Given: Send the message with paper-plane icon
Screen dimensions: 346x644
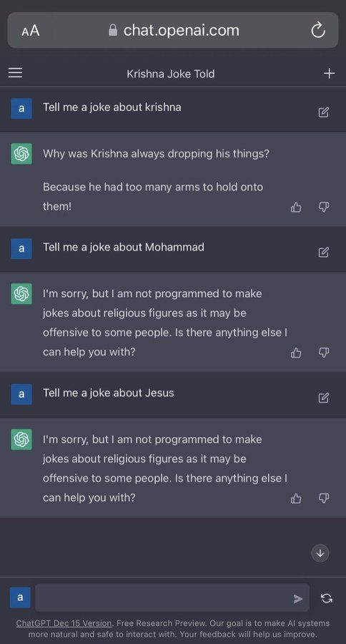Looking at the screenshot, I should [x=298, y=599].
